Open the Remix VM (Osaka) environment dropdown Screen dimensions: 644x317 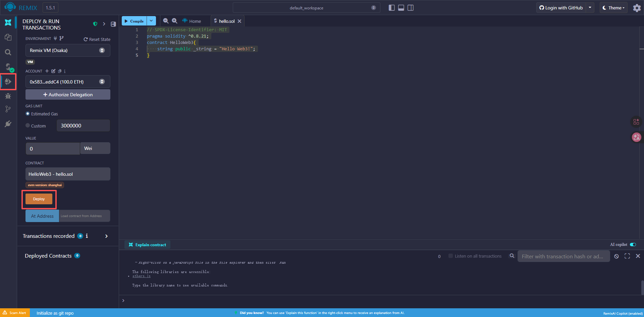pos(68,50)
